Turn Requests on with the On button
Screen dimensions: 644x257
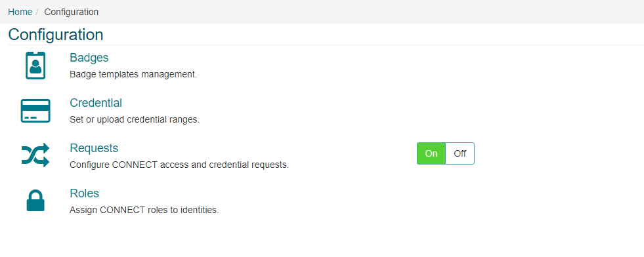(x=431, y=153)
